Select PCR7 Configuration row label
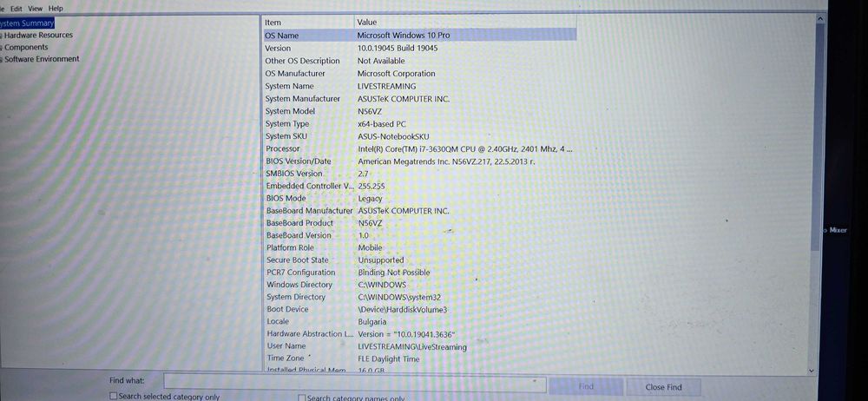 300,272
